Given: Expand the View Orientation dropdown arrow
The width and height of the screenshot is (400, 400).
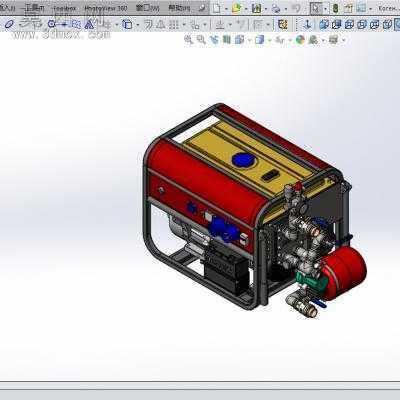Looking at the screenshot, I should coord(249,40).
